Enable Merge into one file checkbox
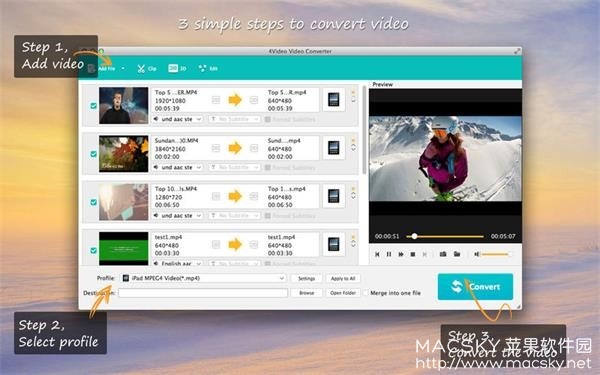Screen dimensions: 600x375 tap(366, 293)
